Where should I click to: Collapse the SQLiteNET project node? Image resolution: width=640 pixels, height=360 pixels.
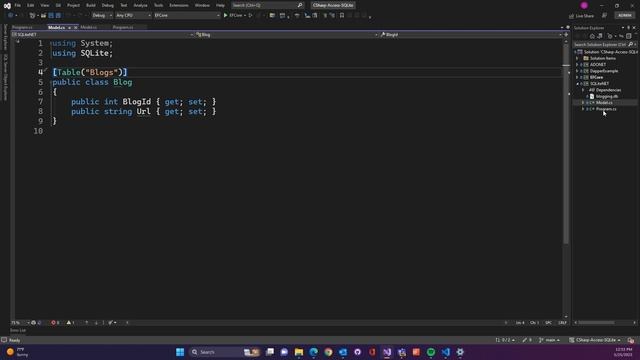577,84
